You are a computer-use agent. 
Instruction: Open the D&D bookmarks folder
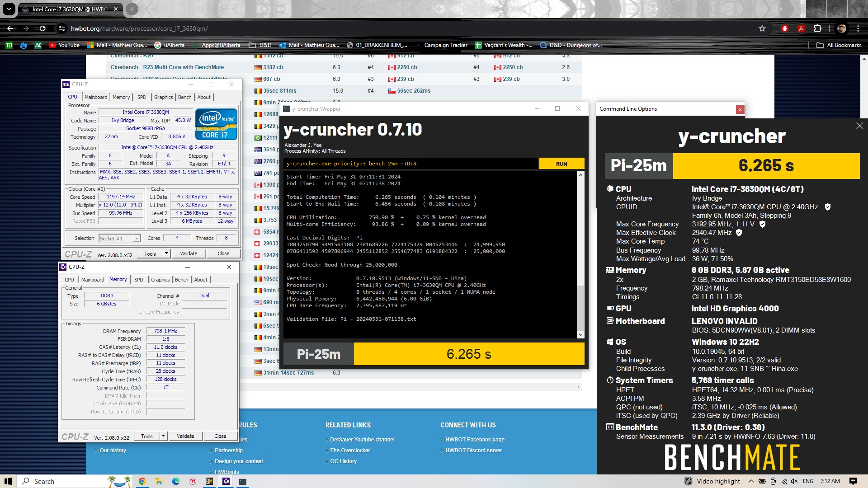[260, 45]
